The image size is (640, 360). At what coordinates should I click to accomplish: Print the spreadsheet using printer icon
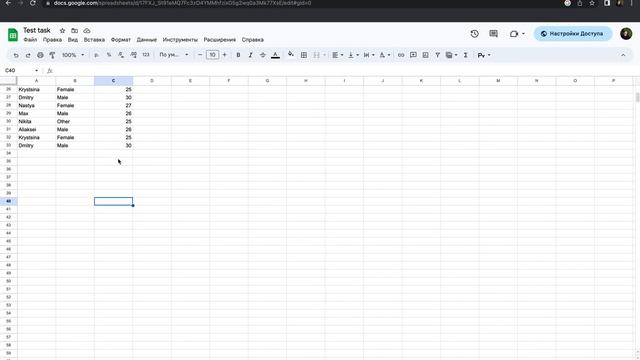(x=40, y=55)
